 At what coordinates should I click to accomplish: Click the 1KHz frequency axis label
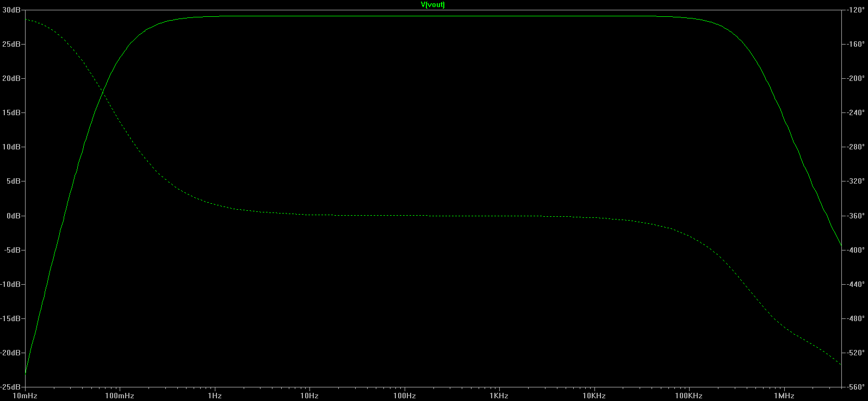point(499,396)
